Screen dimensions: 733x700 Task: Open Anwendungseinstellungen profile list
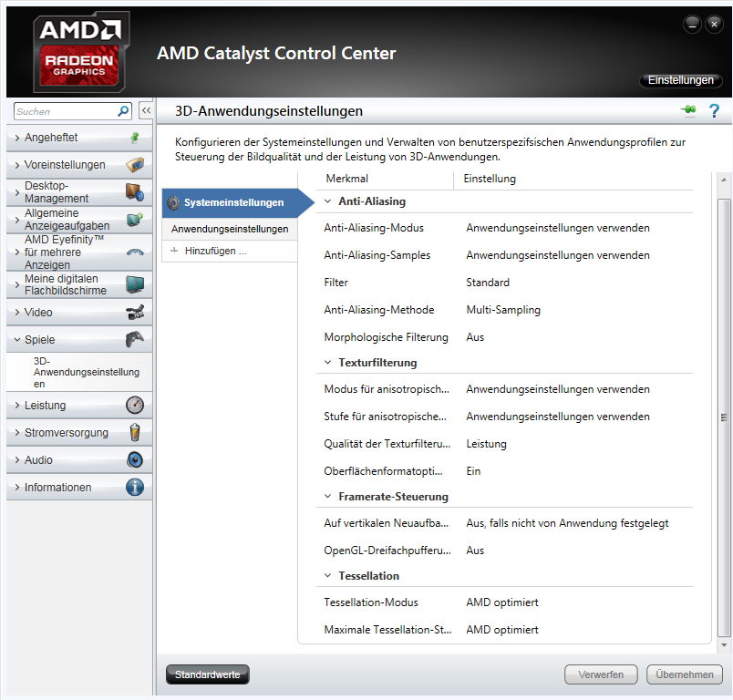click(230, 229)
